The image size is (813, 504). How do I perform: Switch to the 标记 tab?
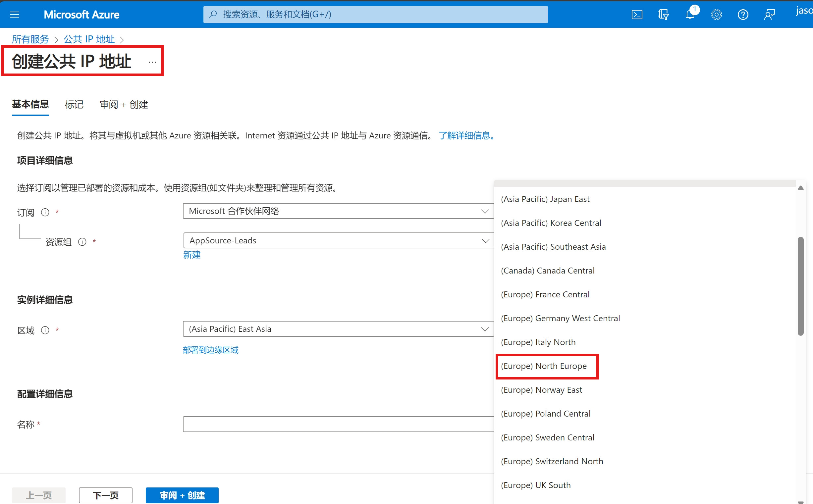[74, 104]
